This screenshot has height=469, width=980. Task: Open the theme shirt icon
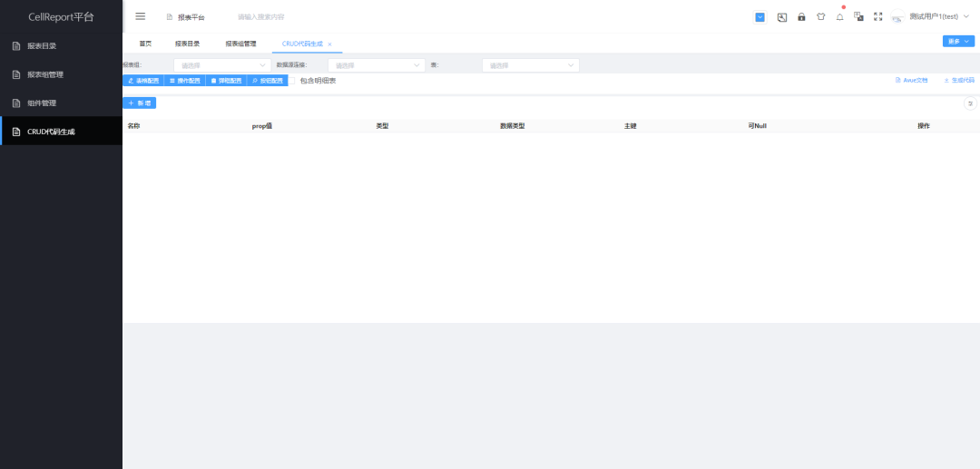coord(820,16)
